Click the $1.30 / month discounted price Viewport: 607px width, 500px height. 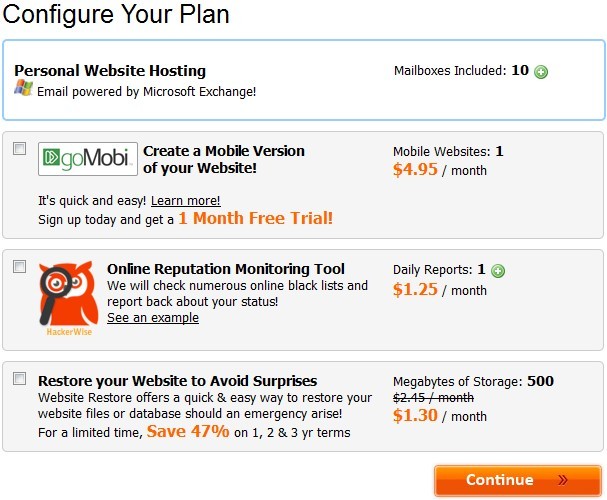[x=440, y=416]
